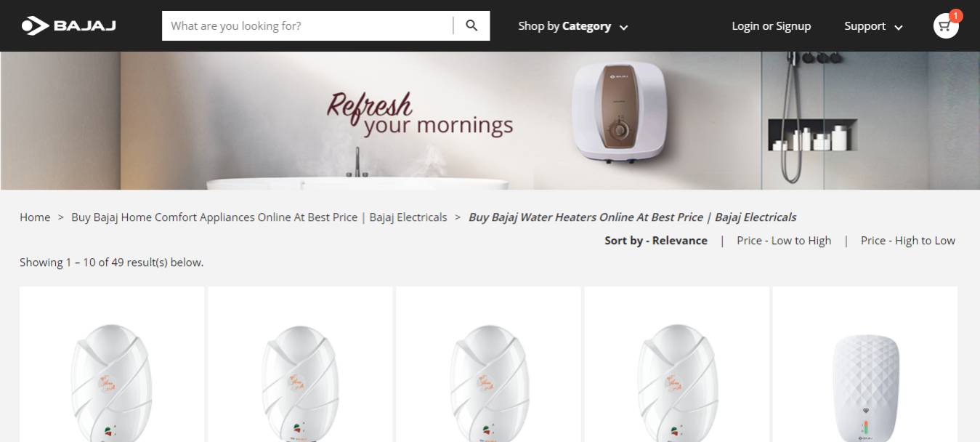Click the arrow next to Support
This screenshot has width=980, height=442.
point(898,28)
